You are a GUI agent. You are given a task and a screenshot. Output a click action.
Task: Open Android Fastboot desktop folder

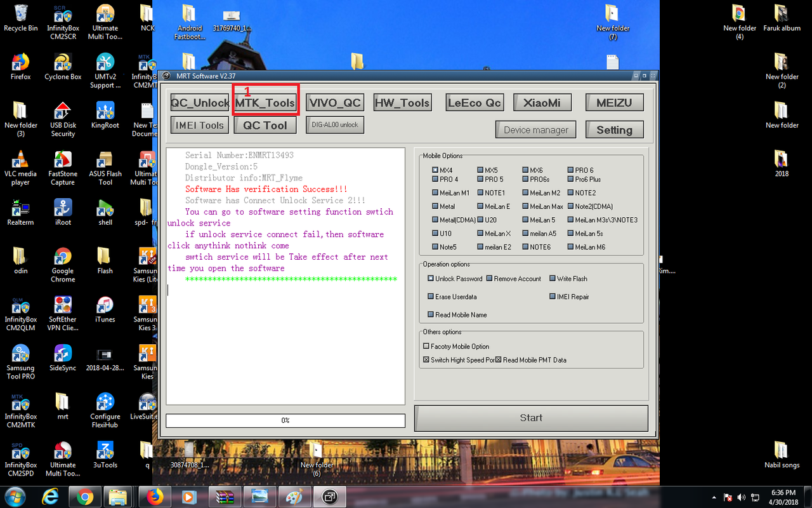pyautogui.click(x=190, y=22)
